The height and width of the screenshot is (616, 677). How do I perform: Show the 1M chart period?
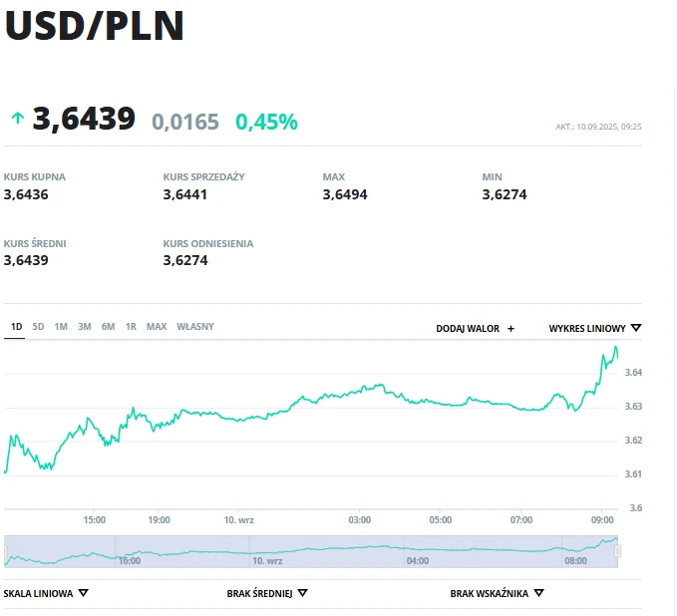coord(61,327)
